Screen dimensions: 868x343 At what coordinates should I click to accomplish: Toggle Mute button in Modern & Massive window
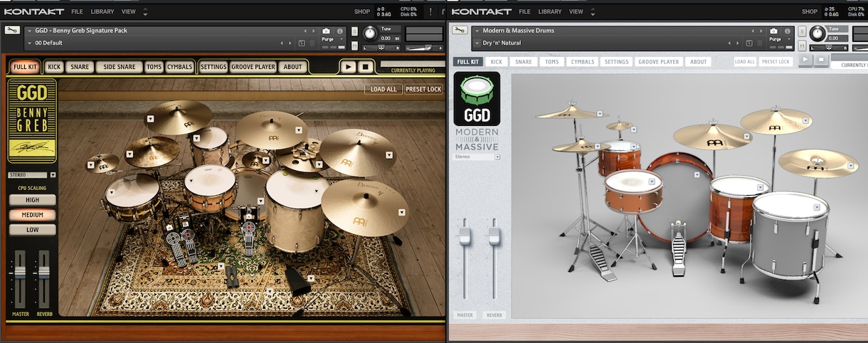click(802, 46)
